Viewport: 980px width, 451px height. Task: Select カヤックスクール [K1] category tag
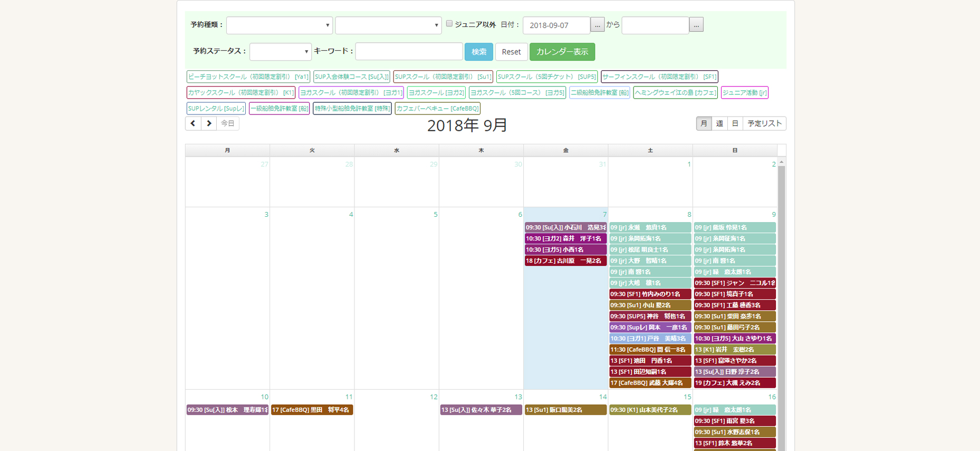click(x=241, y=93)
